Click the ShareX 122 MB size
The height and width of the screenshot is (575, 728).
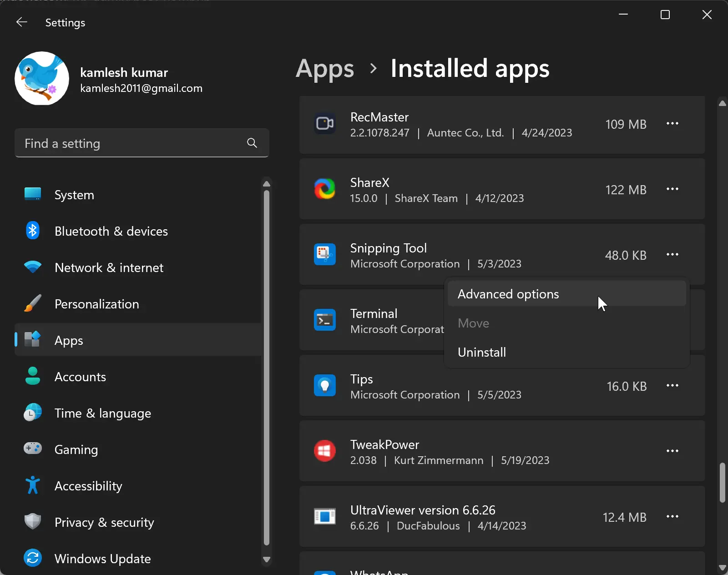[626, 190]
